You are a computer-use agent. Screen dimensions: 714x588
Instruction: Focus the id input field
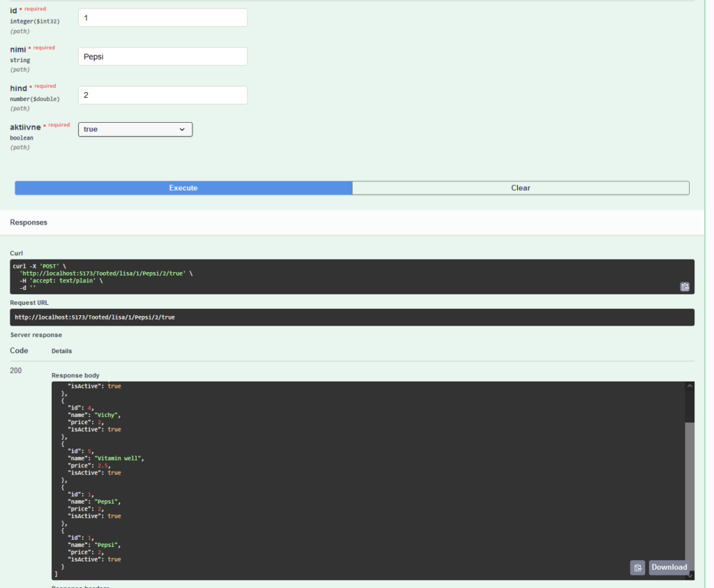coord(162,17)
